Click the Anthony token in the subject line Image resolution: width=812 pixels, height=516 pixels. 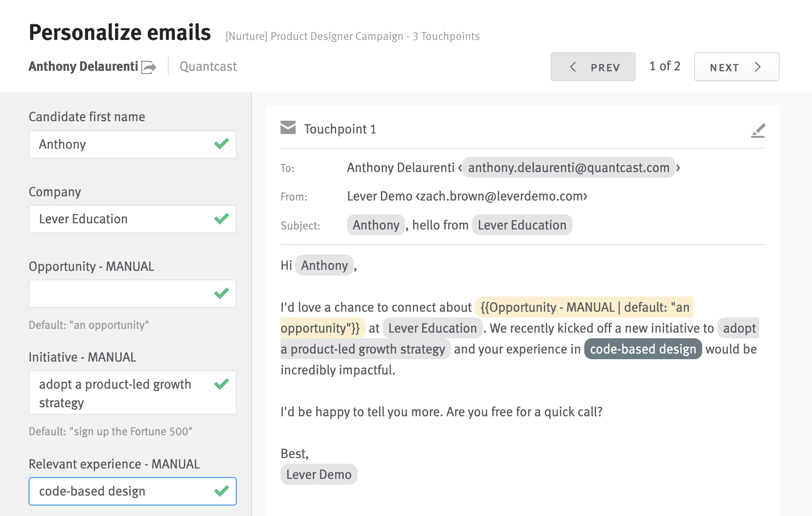[x=376, y=225]
